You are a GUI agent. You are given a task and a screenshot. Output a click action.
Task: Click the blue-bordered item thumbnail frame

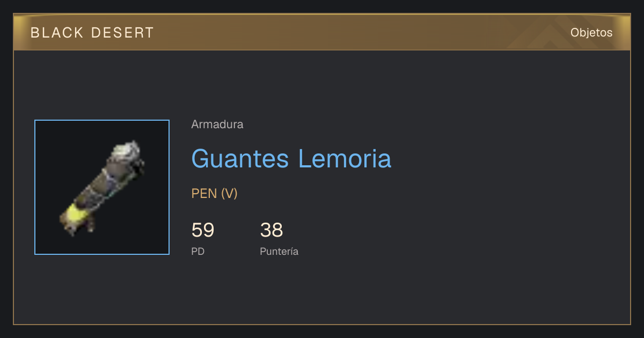click(x=102, y=187)
